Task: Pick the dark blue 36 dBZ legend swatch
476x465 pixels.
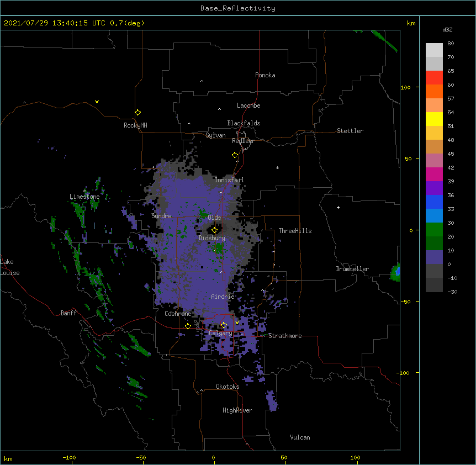Action: (x=434, y=202)
